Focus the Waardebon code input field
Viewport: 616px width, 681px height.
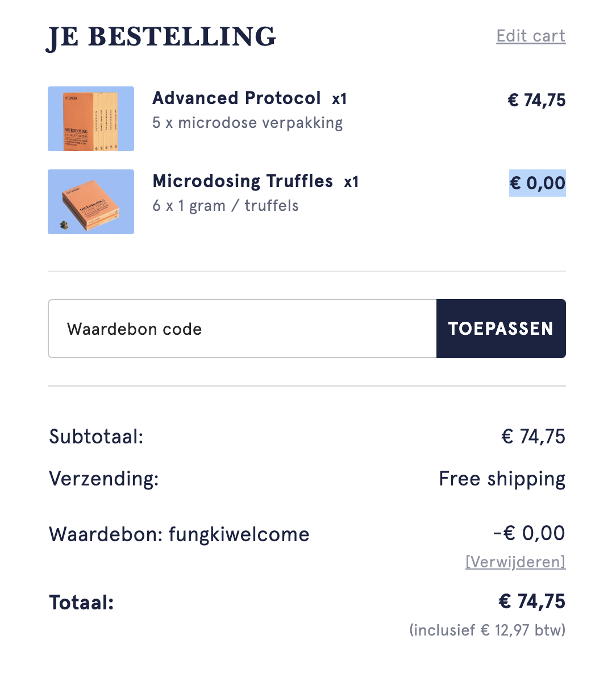pos(242,329)
